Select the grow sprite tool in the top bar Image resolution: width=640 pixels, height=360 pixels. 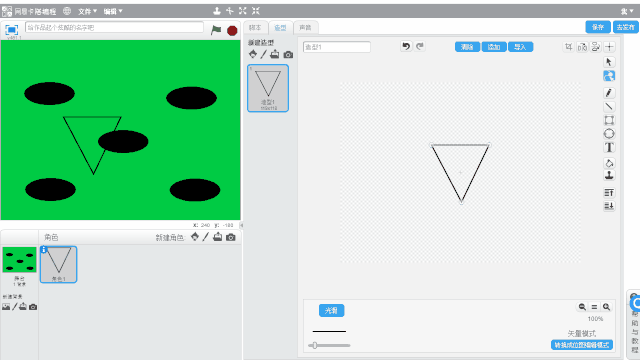tap(243, 11)
